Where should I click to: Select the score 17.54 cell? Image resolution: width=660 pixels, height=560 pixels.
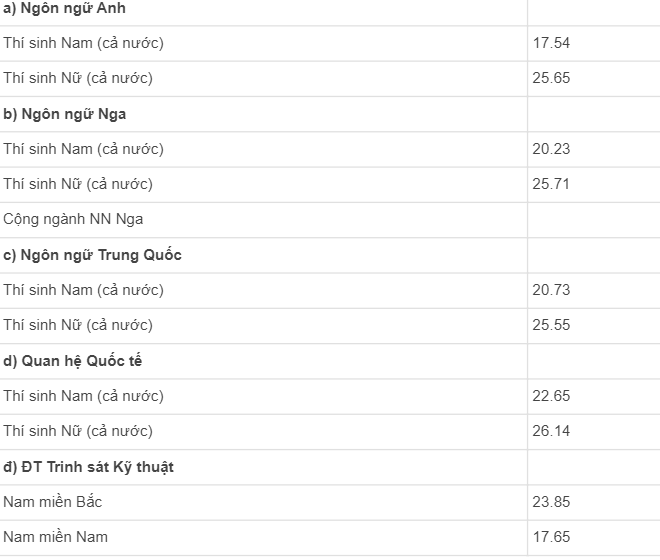[551, 43]
